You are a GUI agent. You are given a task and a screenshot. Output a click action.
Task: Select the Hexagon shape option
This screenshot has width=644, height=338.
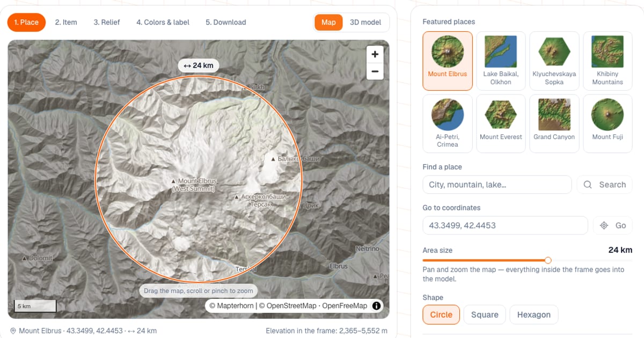(534, 315)
